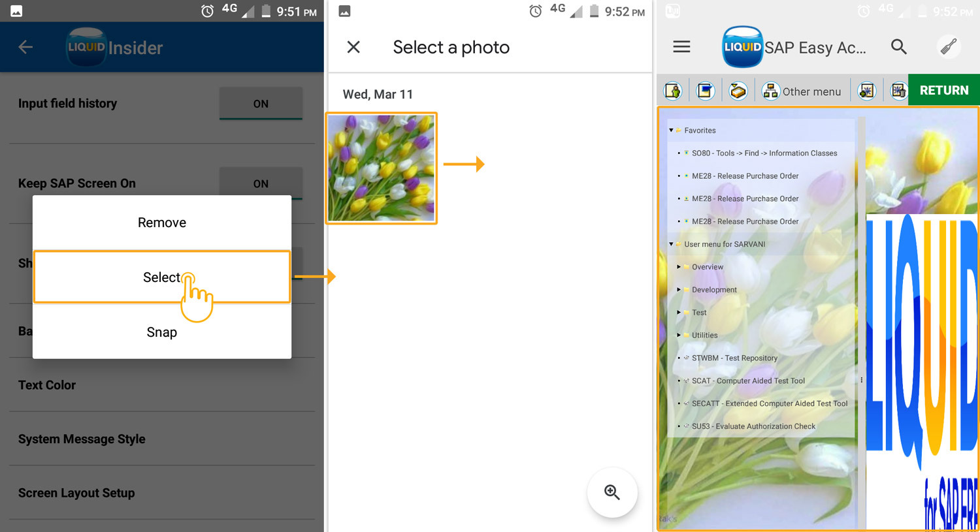Viewport: 980px width, 532px height.
Task: Choose Select from the popup menu
Action: [162, 277]
